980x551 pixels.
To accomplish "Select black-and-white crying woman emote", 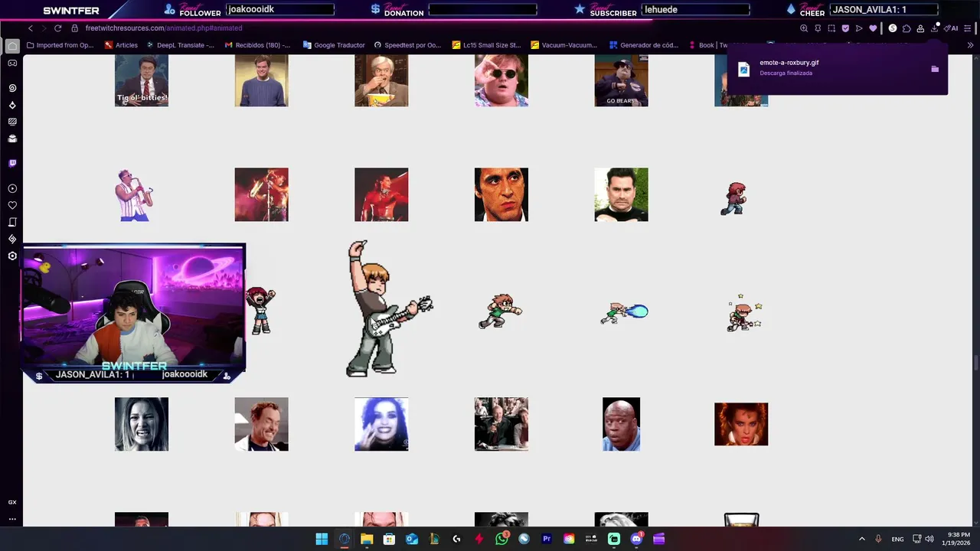I will 142,424.
